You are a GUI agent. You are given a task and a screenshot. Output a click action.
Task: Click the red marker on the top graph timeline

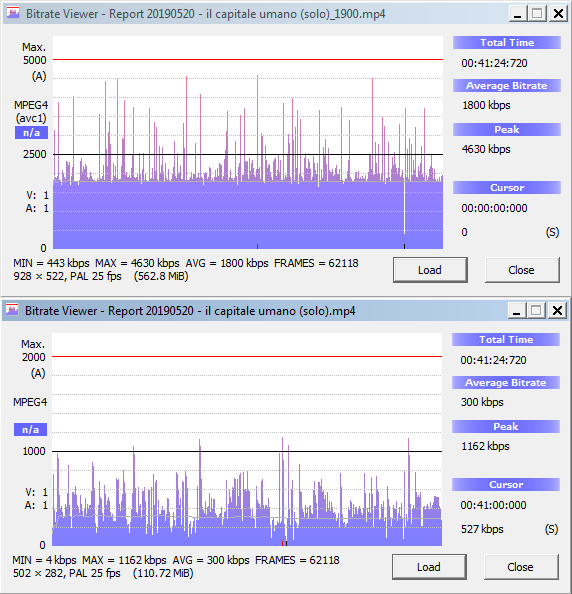coord(258,246)
